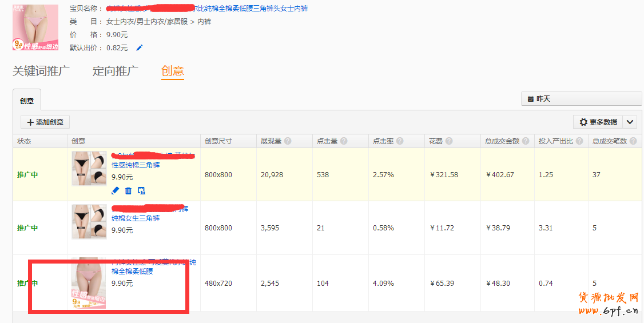The height and width of the screenshot is (323, 644).
Task: Click the 添加创意 button
Action: (45, 122)
